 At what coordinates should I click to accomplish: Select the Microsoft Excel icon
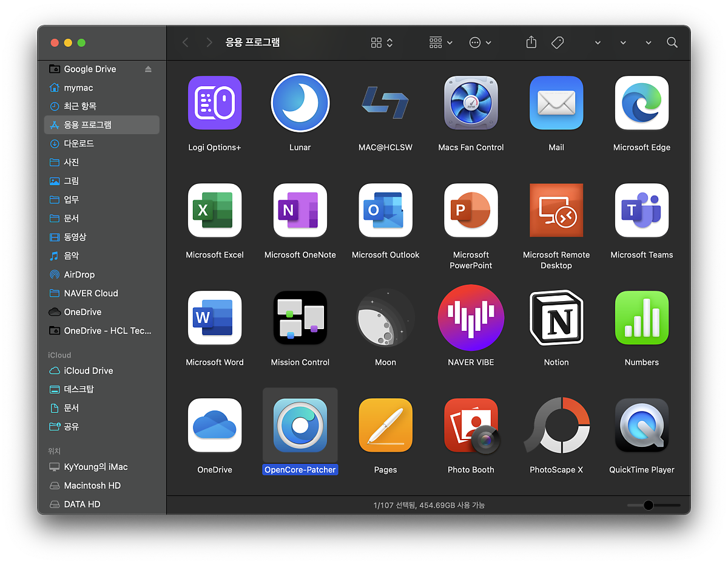[x=215, y=210]
